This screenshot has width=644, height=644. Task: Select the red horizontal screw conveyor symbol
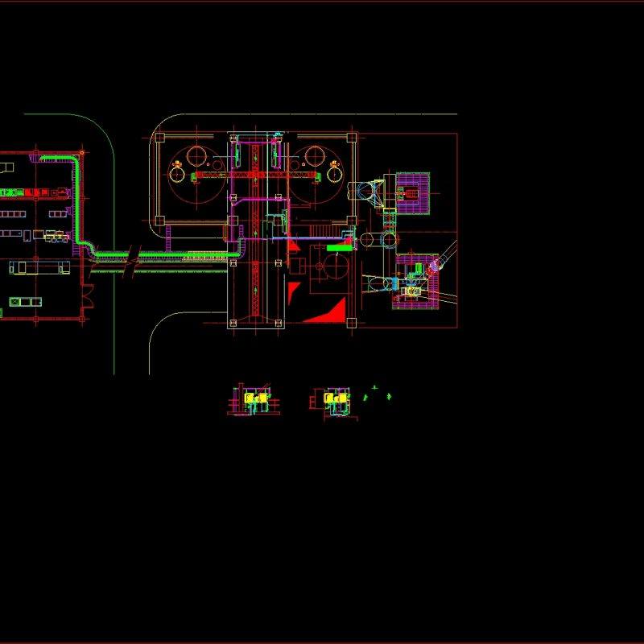(x=258, y=175)
